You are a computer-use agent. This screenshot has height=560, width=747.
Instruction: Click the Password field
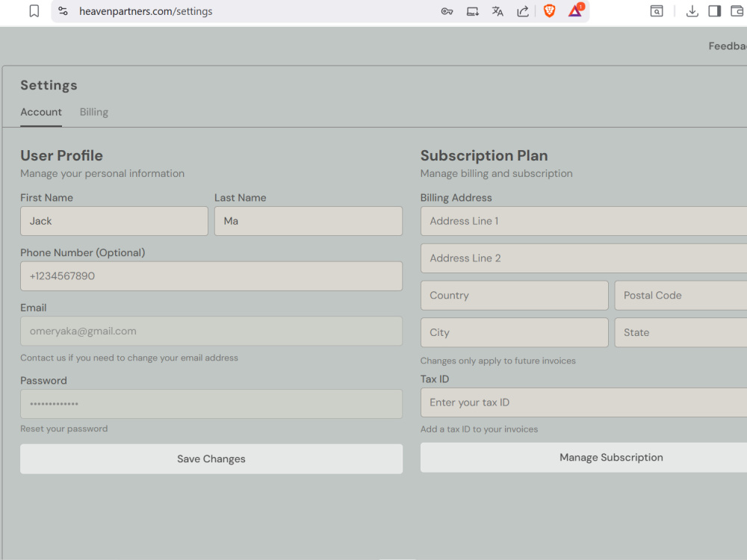coord(211,404)
